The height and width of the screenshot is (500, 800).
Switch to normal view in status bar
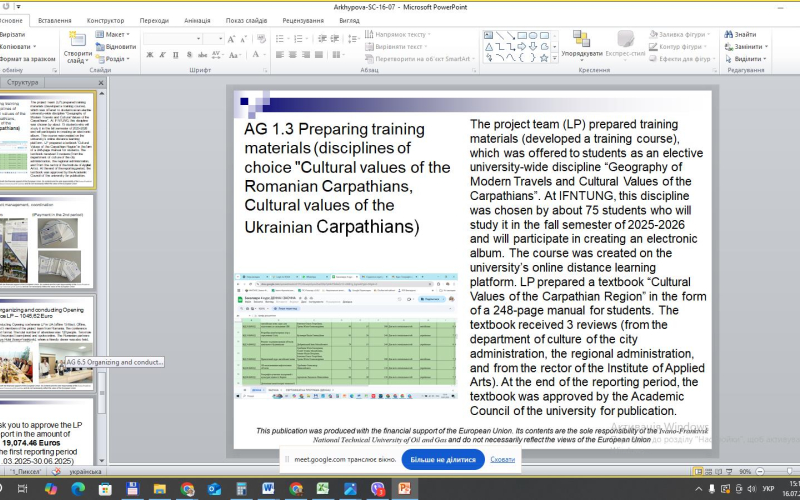point(698,471)
